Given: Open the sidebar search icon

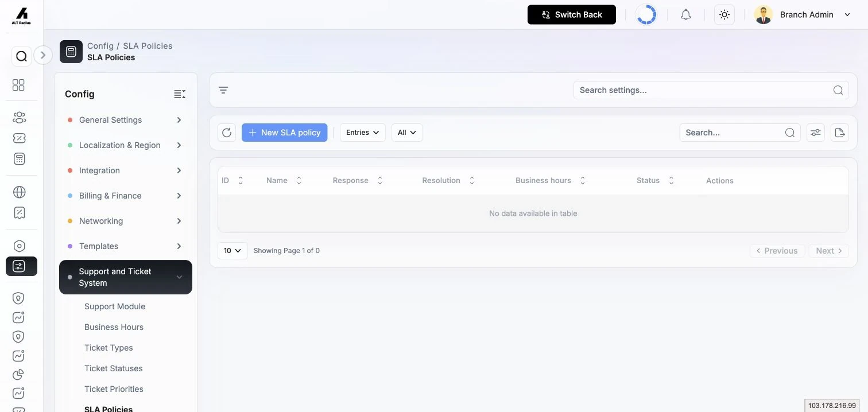Looking at the screenshot, I should tap(21, 56).
